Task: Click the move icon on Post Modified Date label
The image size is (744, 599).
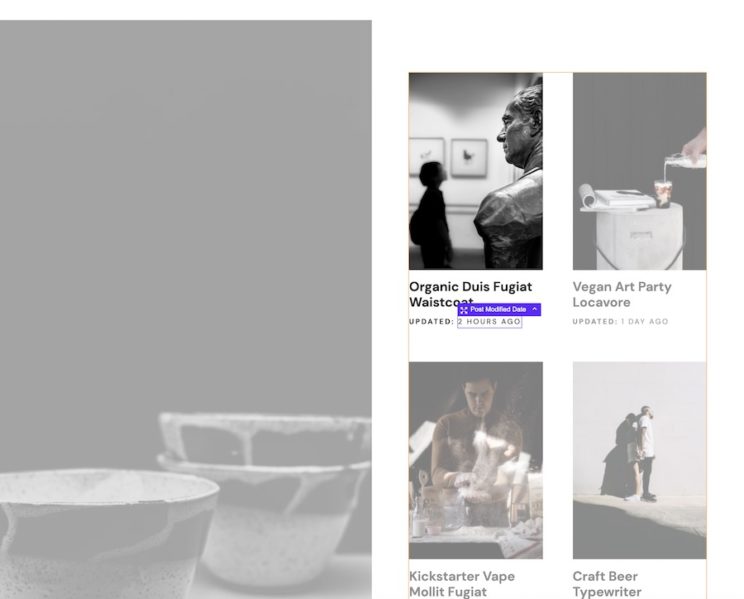Action: pyautogui.click(x=464, y=310)
